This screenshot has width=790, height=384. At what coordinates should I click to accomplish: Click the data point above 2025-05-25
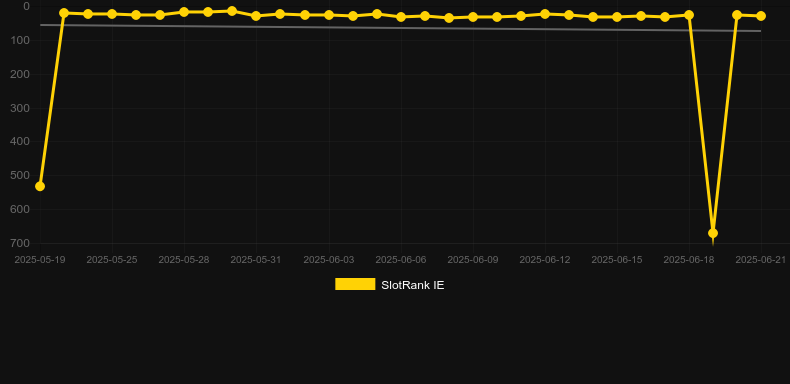tap(112, 14)
